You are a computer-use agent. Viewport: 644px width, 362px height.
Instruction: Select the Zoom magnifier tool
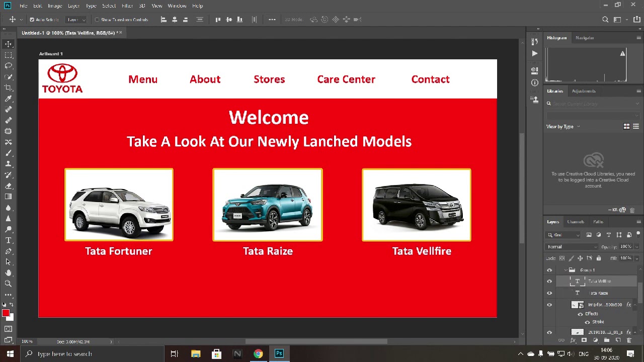point(9,284)
